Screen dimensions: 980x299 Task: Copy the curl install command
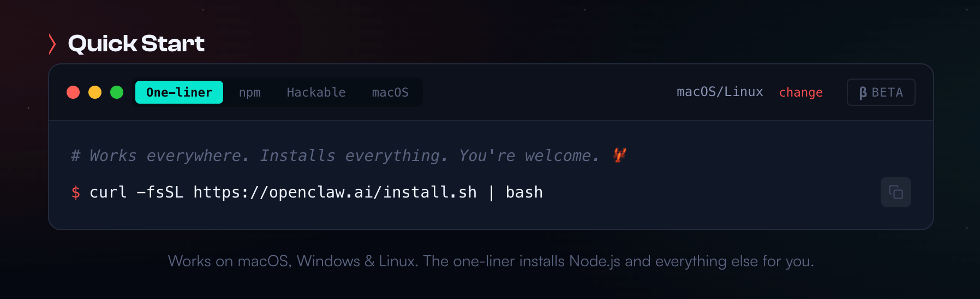[895, 192]
